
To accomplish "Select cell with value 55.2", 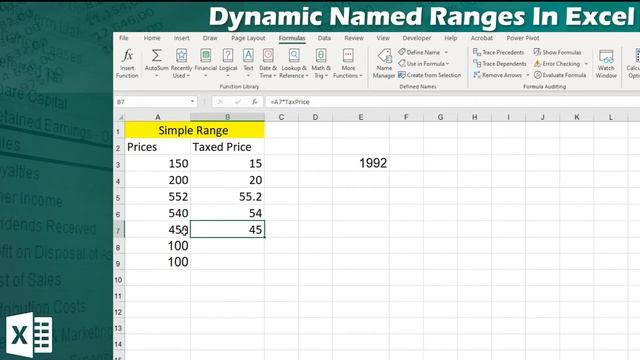I will pyautogui.click(x=227, y=197).
